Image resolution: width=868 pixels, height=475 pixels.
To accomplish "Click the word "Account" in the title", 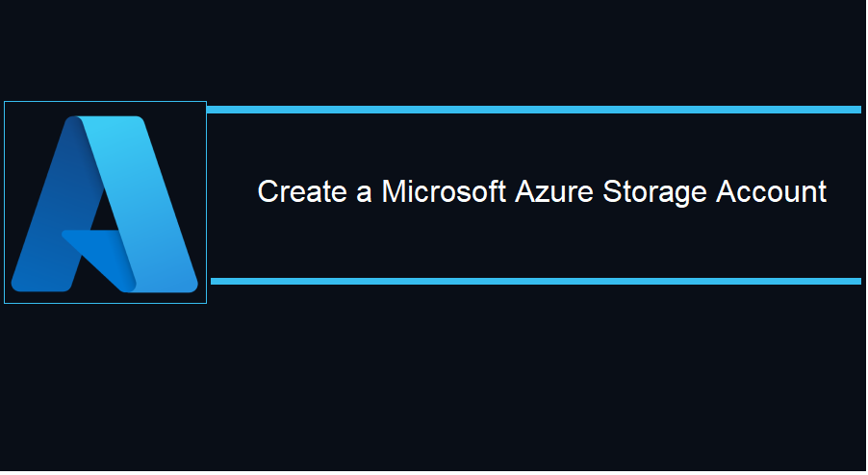I will [772, 192].
